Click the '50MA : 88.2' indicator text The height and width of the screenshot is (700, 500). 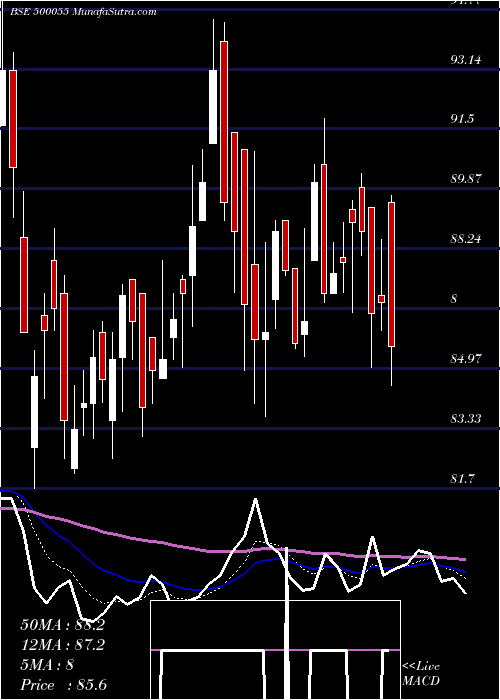coord(62,625)
